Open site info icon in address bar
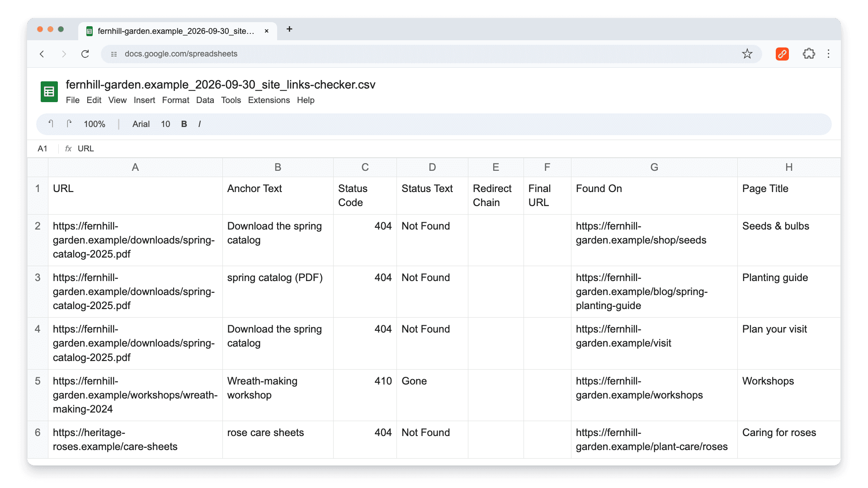 point(114,54)
